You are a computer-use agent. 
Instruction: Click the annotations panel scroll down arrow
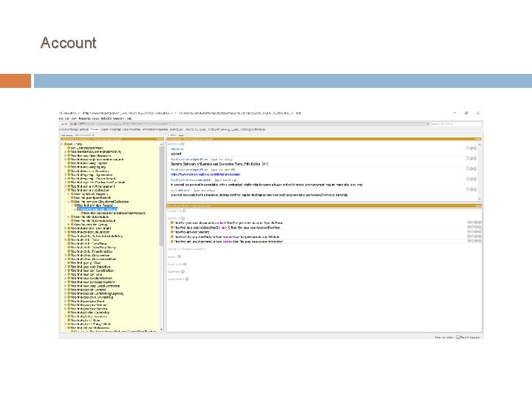click(x=480, y=199)
